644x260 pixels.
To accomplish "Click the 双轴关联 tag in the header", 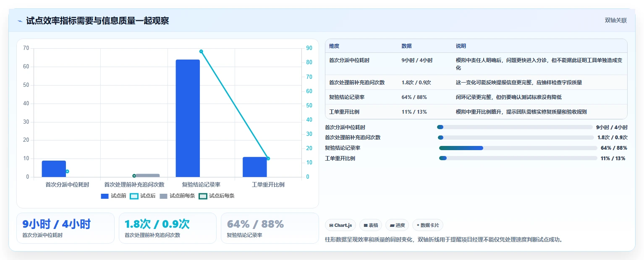I will [x=615, y=21].
